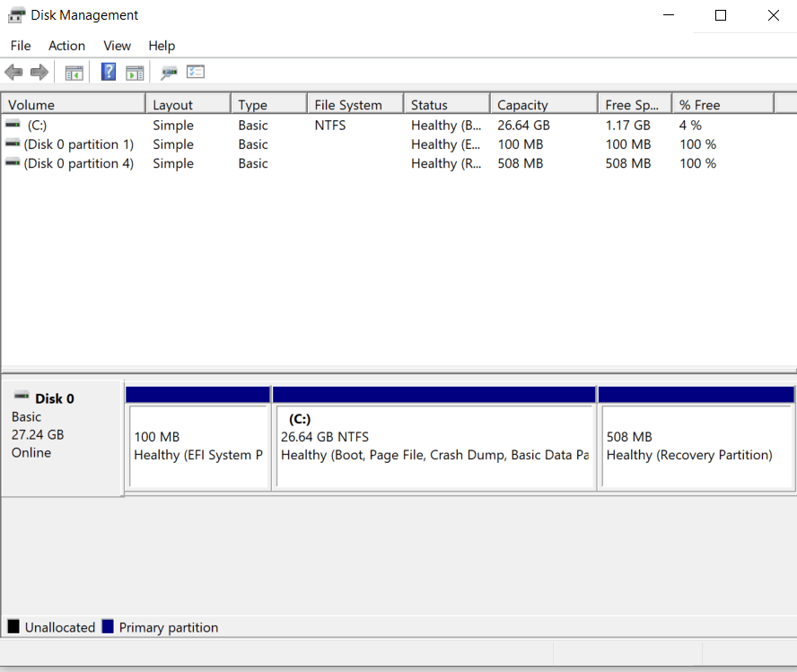797x672 pixels.
Task: Click the Primary partition legend label
Action: (x=168, y=627)
